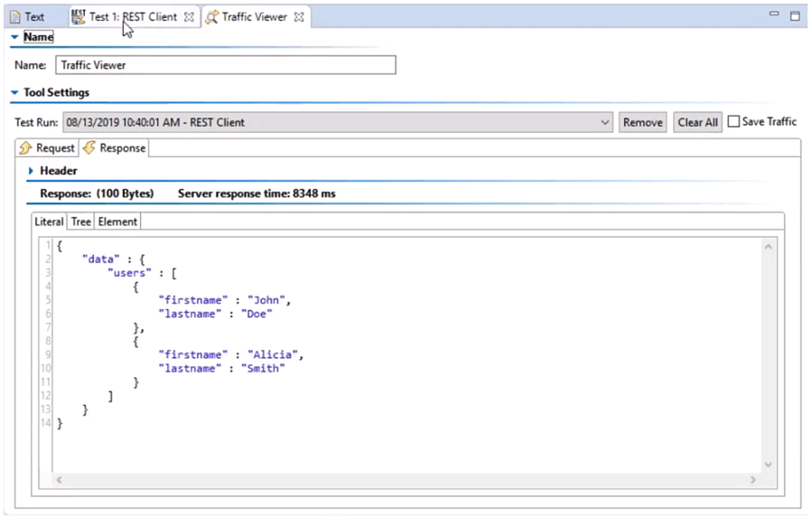Screen dimensions: 812x518
Task: Click the Server response time text
Action: pyautogui.click(x=257, y=194)
